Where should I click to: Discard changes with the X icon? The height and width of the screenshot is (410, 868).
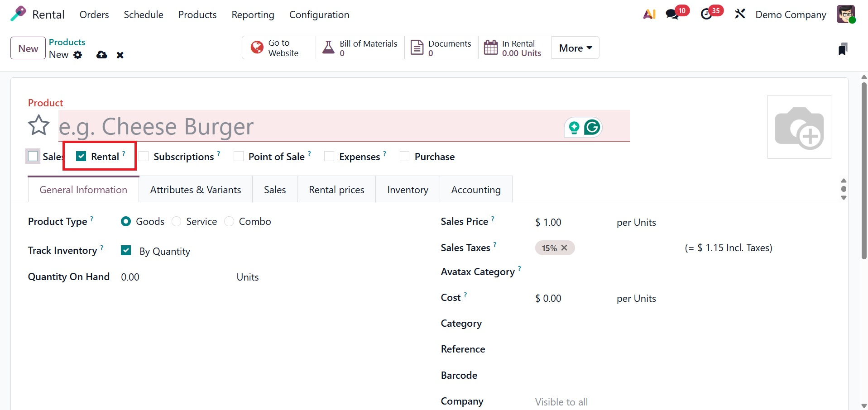(120, 55)
